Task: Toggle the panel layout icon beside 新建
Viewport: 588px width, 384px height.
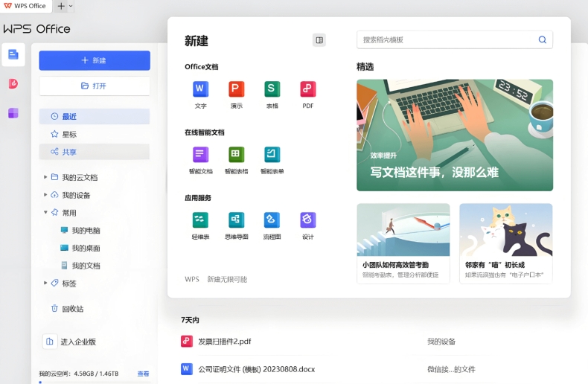Action: click(x=319, y=40)
